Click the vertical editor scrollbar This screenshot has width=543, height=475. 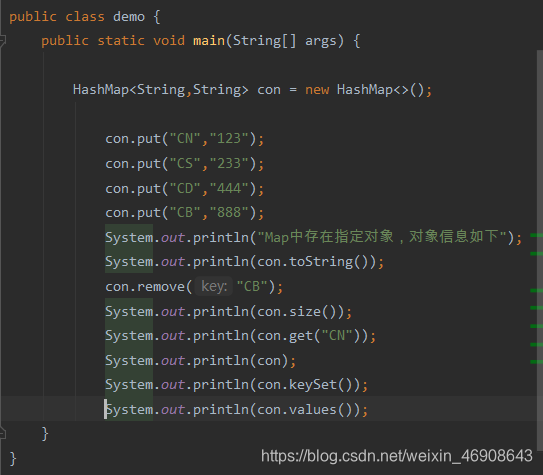540,250
